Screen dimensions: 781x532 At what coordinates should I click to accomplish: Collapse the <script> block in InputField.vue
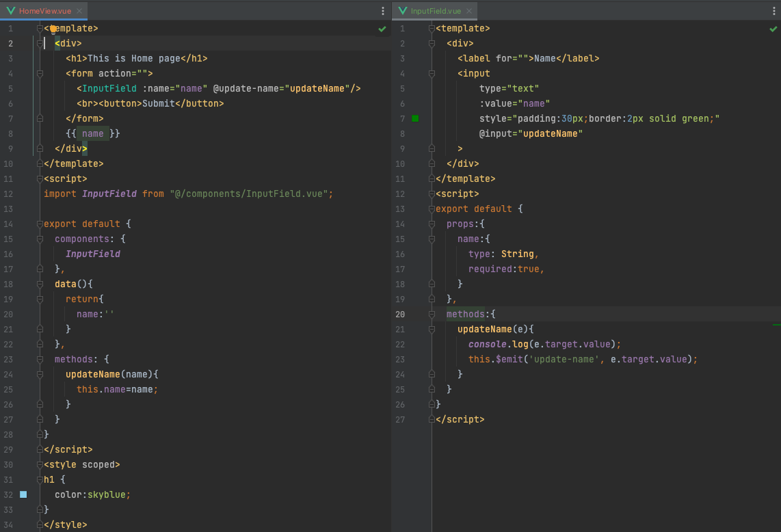[432, 194]
